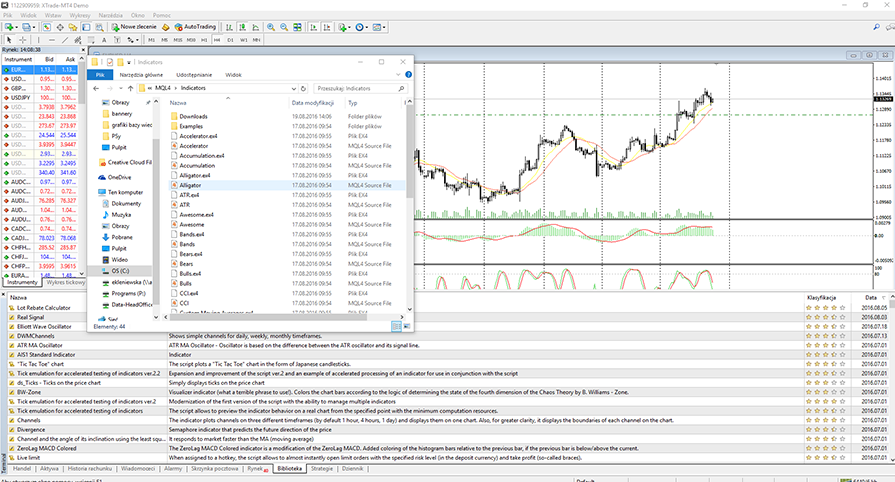Select the H4 timeframe button
Screen dimensions: 895x482
216,39
